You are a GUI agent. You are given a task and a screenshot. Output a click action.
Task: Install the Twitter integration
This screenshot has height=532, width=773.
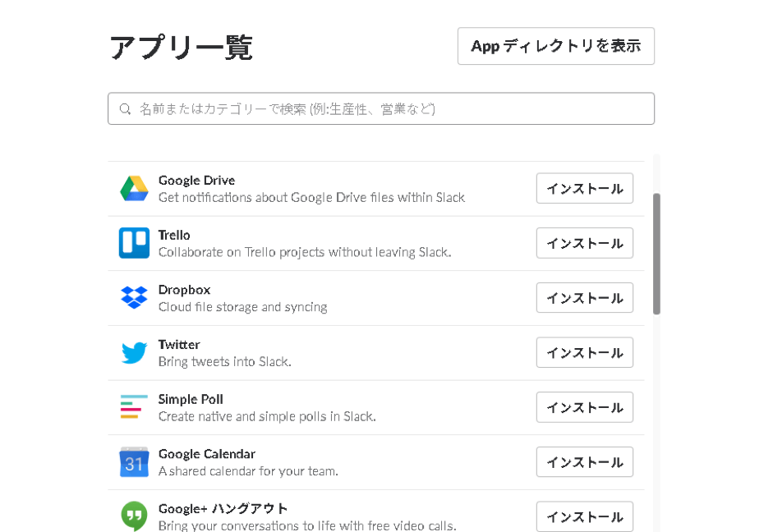coord(584,353)
